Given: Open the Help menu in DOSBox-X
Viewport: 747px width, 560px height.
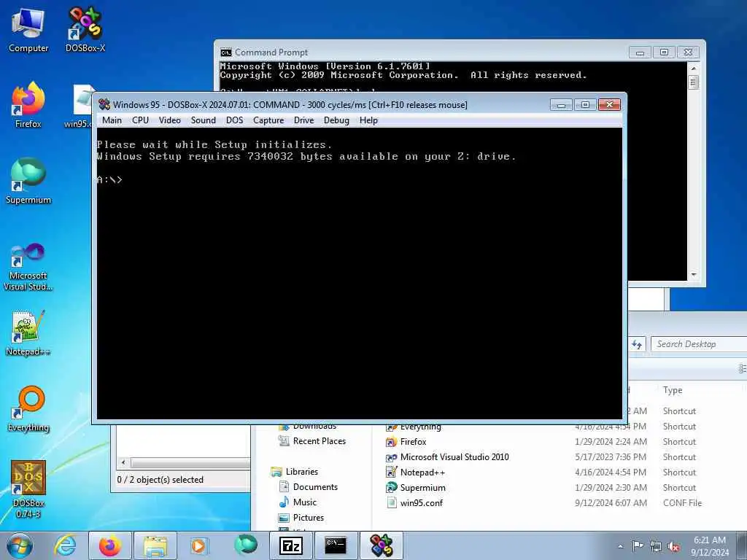Looking at the screenshot, I should [x=368, y=120].
